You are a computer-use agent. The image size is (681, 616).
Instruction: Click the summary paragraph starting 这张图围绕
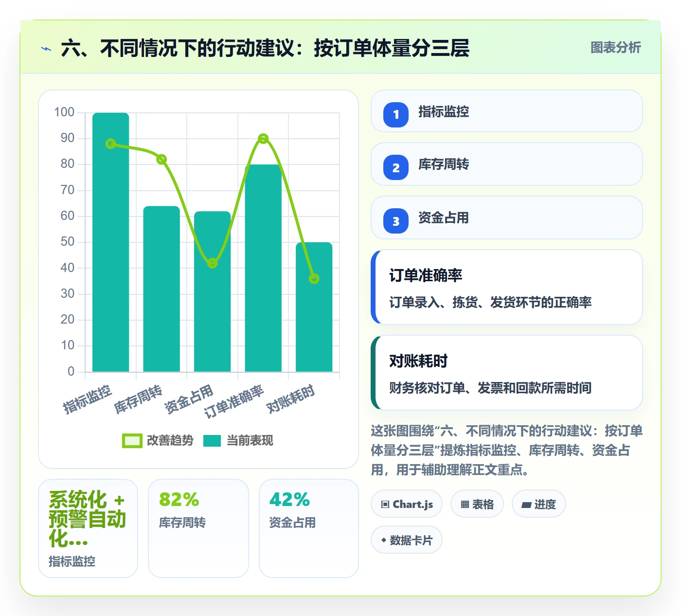click(x=507, y=451)
